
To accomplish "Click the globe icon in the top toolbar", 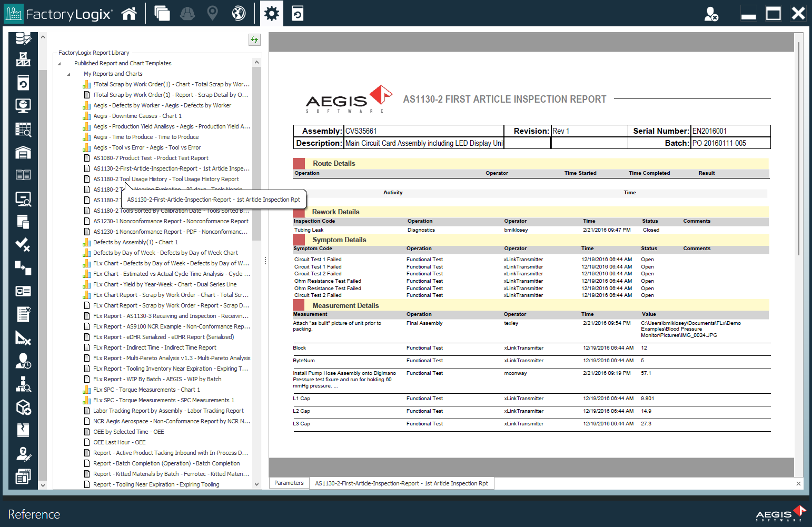I will pyautogui.click(x=239, y=13).
